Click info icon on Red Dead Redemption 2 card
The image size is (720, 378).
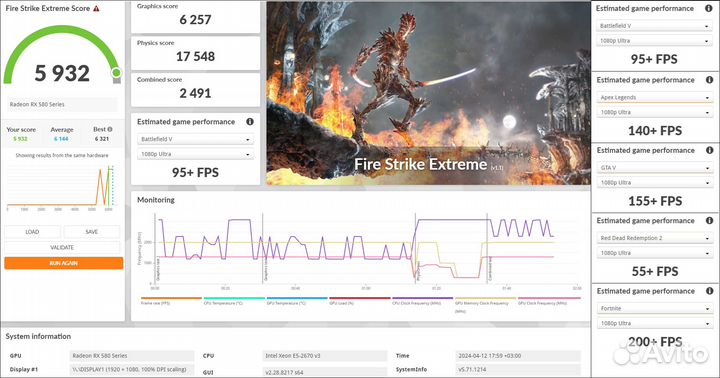[x=709, y=220]
